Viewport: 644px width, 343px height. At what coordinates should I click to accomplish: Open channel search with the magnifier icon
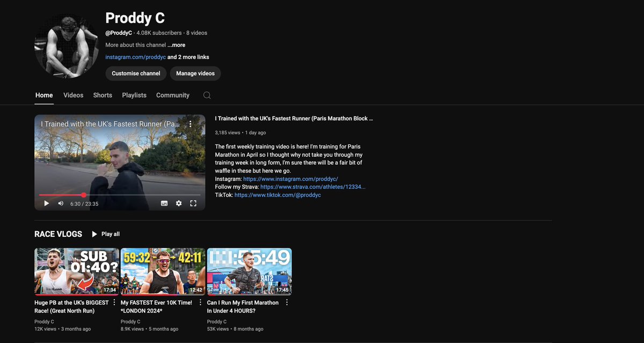click(207, 95)
